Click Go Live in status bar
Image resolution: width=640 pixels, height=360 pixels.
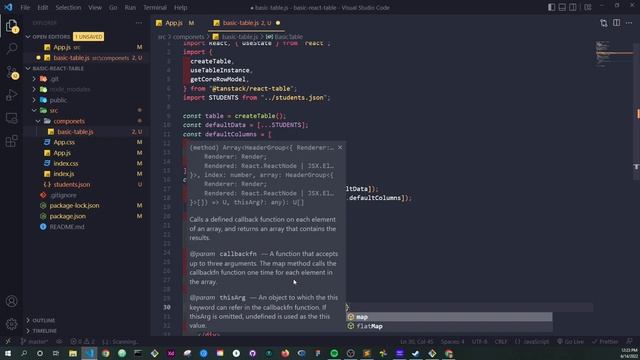click(x=570, y=341)
